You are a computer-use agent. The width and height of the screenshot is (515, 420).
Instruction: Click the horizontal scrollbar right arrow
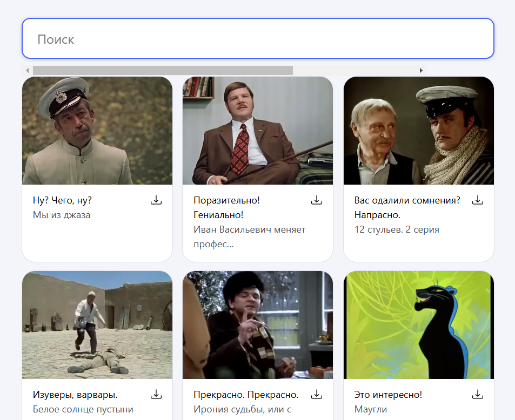421,70
